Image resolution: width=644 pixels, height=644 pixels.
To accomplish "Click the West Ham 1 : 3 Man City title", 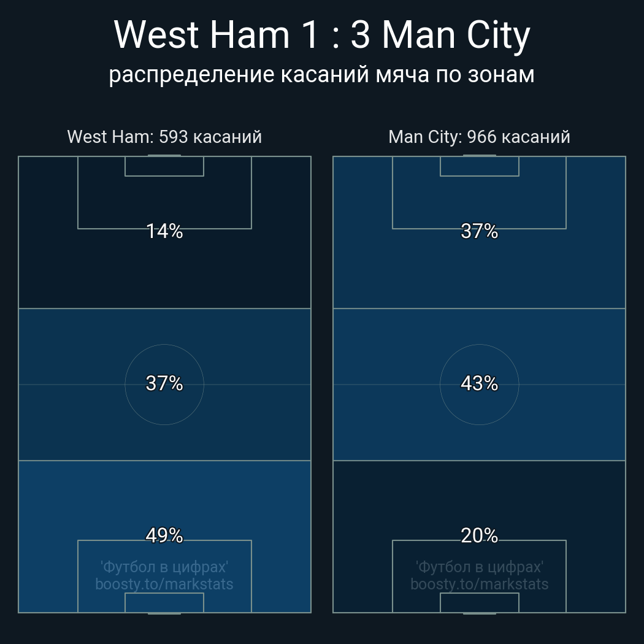I will [322, 36].
